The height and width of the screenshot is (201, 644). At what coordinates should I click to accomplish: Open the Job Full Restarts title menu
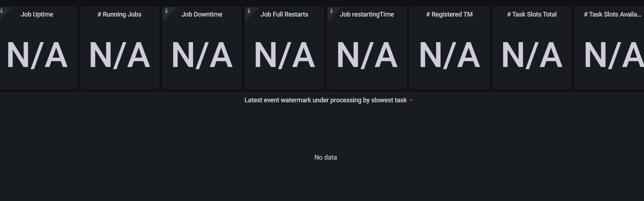click(x=284, y=14)
